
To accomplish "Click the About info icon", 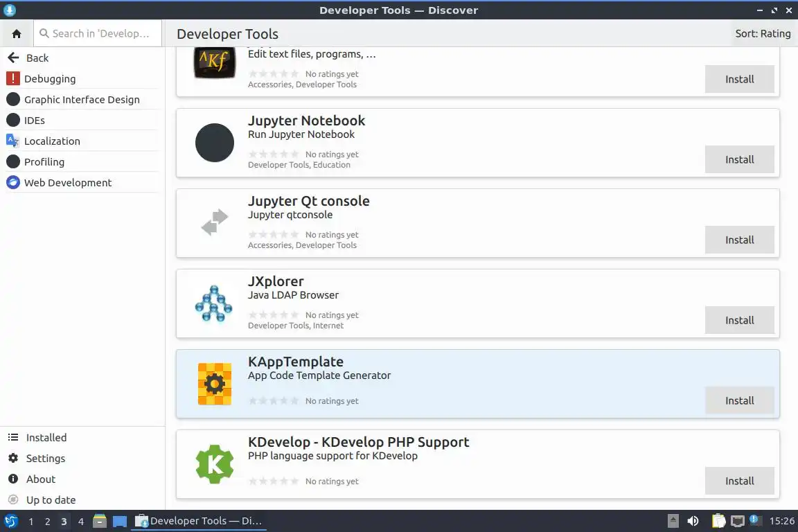I will (13, 479).
